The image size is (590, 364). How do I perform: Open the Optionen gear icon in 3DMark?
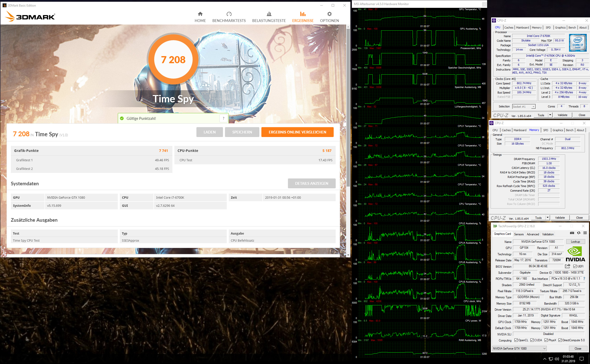coord(329,14)
